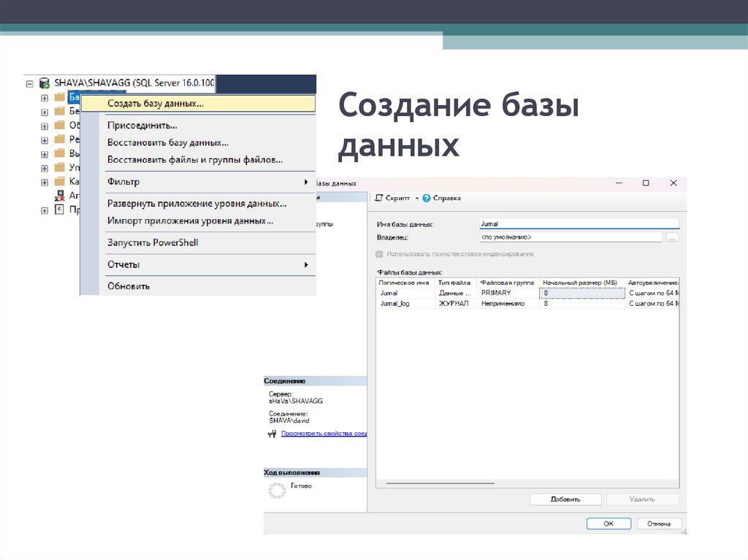This screenshot has height=560, width=748.
Task: Click the last folder icon in tree
Action: (x=60, y=181)
